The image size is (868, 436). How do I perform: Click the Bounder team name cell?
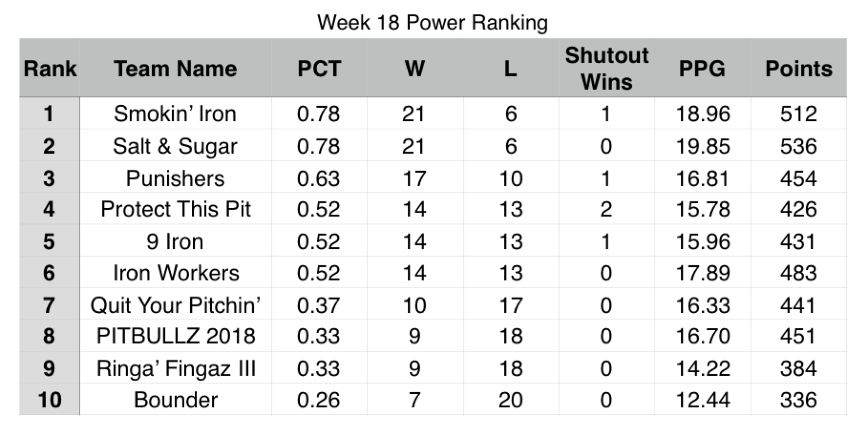click(x=175, y=400)
